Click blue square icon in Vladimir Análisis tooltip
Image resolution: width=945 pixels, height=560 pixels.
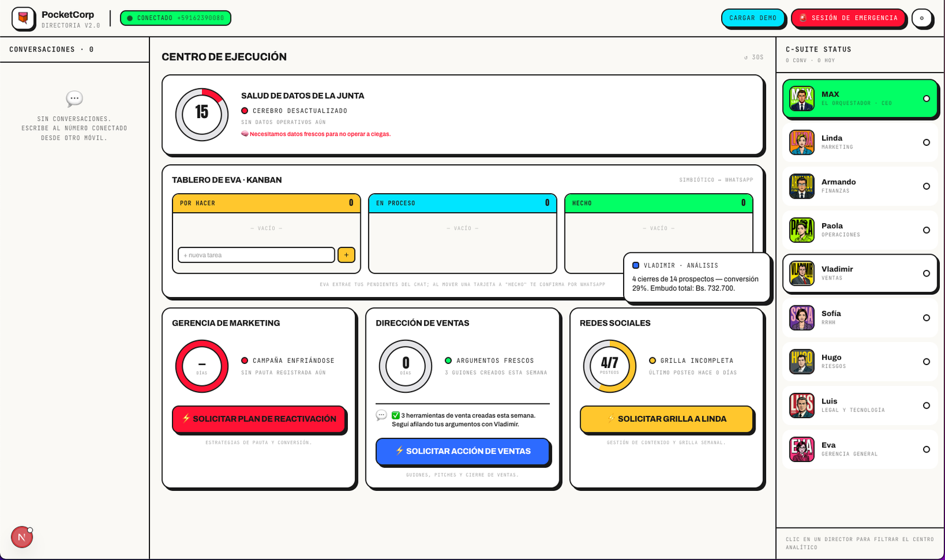tap(636, 265)
